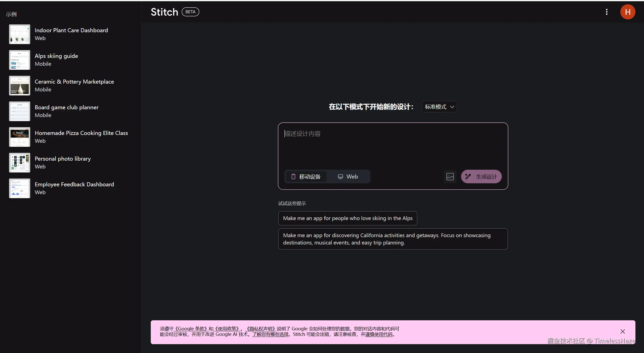
Task: Click the mobile device (移动设备) phone icon
Action: (293, 176)
